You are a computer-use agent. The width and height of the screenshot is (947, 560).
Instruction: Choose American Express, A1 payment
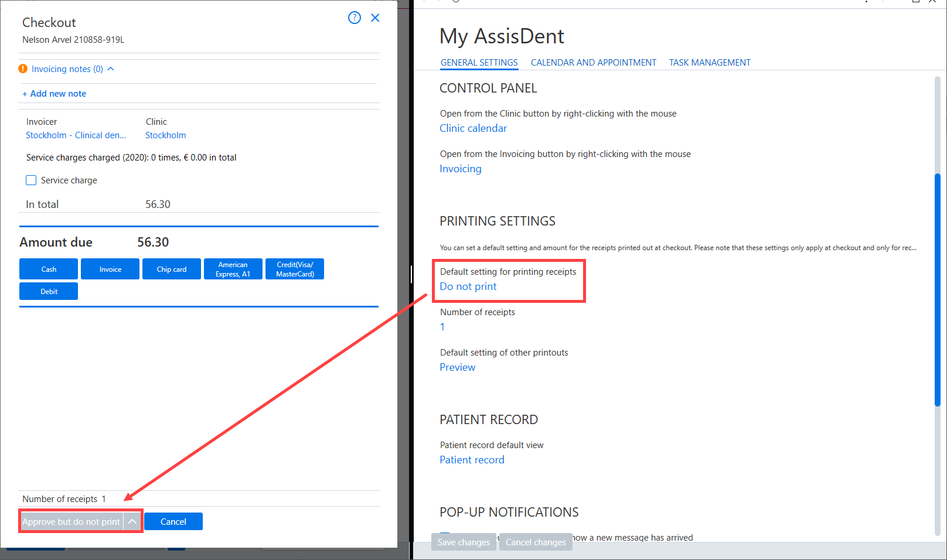pyautogui.click(x=233, y=269)
